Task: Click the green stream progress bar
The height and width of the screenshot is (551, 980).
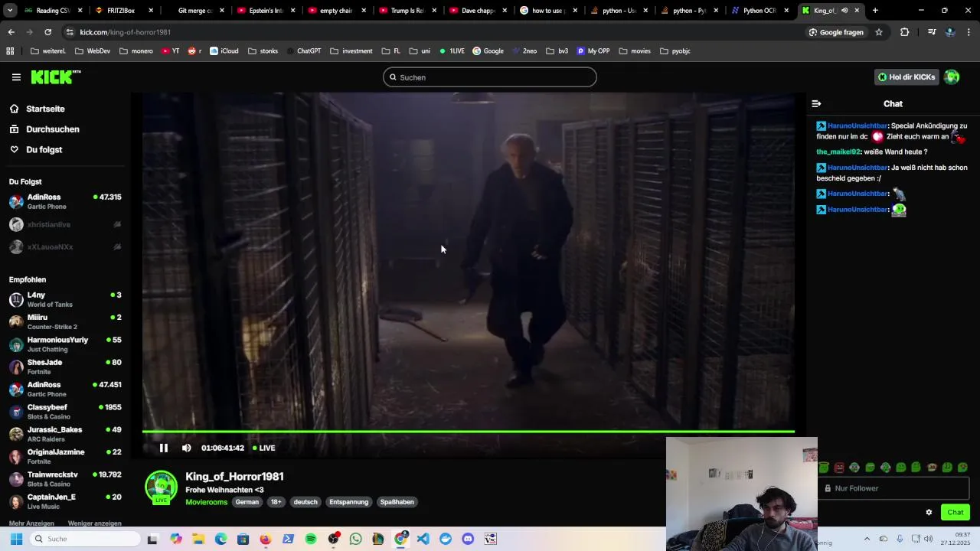Action: pyautogui.click(x=469, y=432)
